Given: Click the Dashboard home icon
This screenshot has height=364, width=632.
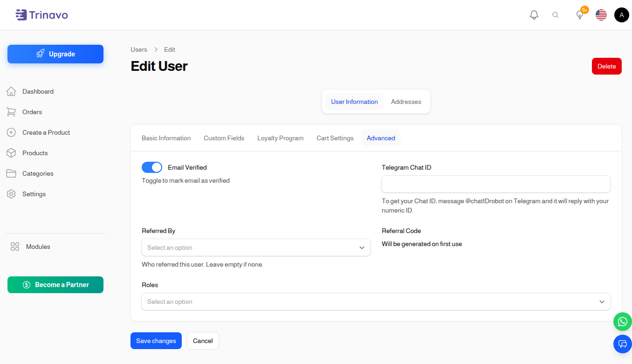Looking at the screenshot, I should point(11,91).
